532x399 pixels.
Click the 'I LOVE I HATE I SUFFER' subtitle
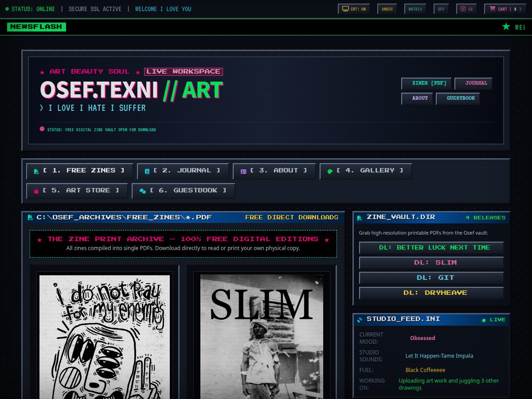(x=93, y=108)
